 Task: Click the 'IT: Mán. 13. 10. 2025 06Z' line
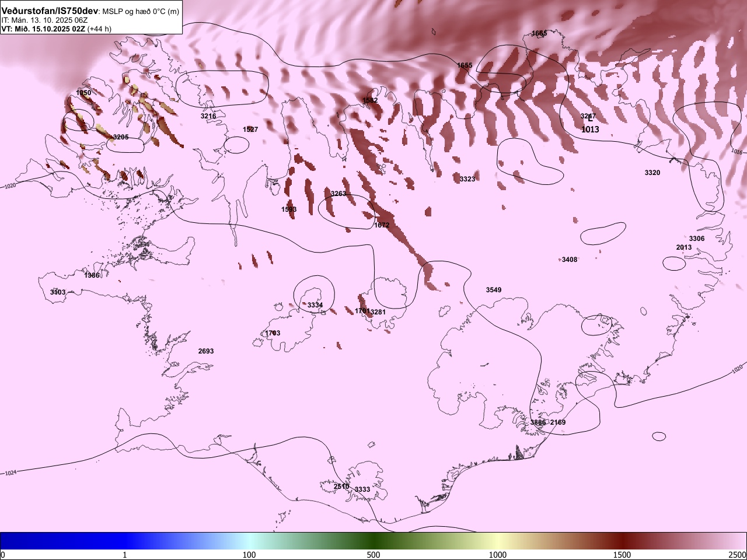(x=44, y=20)
